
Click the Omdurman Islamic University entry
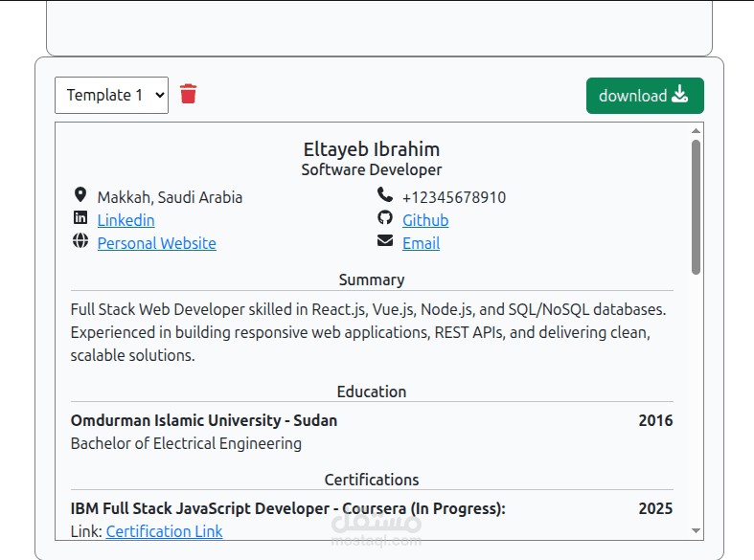coord(204,420)
